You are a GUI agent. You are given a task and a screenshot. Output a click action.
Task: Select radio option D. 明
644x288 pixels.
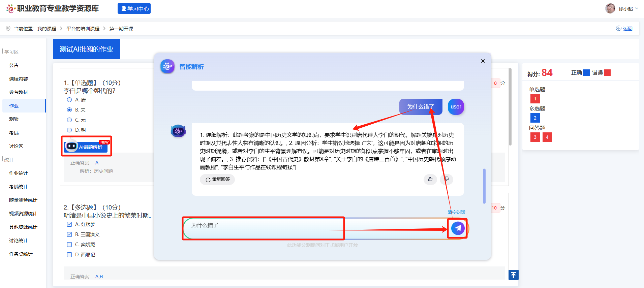69,130
